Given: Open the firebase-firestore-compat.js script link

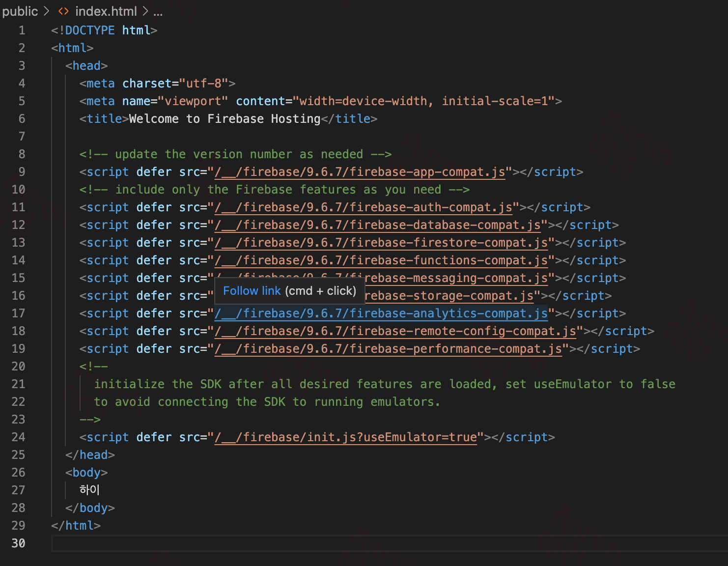Looking at the screenshot, I should (x=381, y=243).
